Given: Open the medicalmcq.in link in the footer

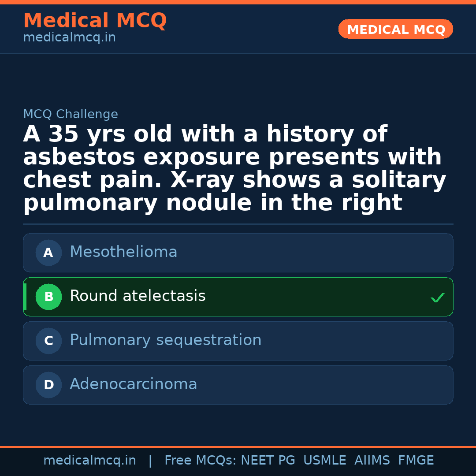Looking at the screenshot, I should (x=89, y=461).
